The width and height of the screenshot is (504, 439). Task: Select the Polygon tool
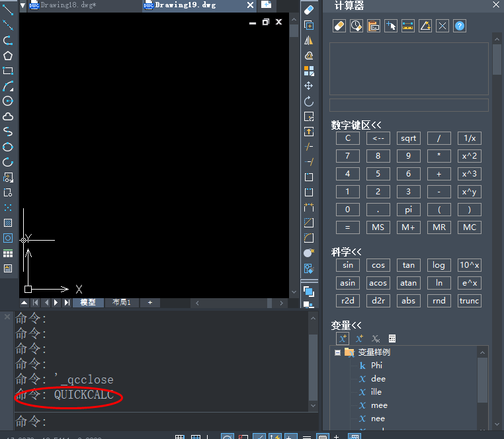click(8, 56)
